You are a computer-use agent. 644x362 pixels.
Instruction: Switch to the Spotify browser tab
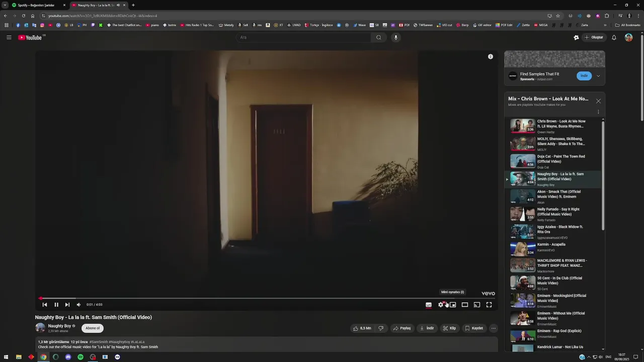[38, 5]
